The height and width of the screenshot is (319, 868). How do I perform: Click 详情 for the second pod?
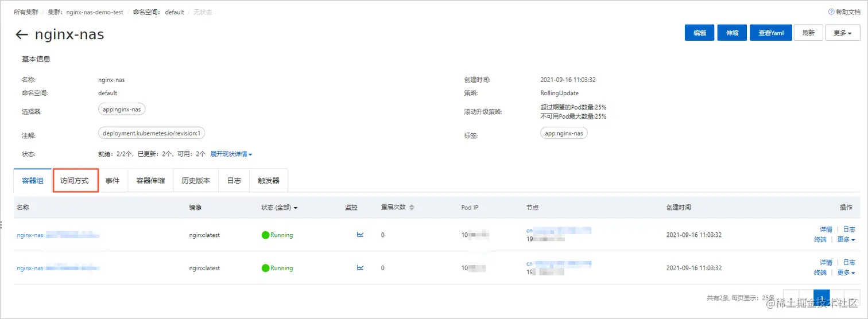click(x=826, y=262)
